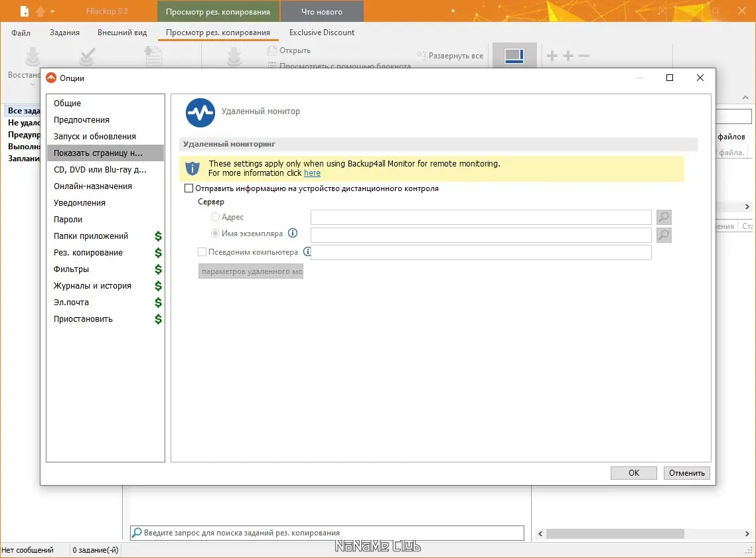Select Уведомления in options list
Image resolution: width=756 pixels, height=558 pixels.
tap(106, 203)
